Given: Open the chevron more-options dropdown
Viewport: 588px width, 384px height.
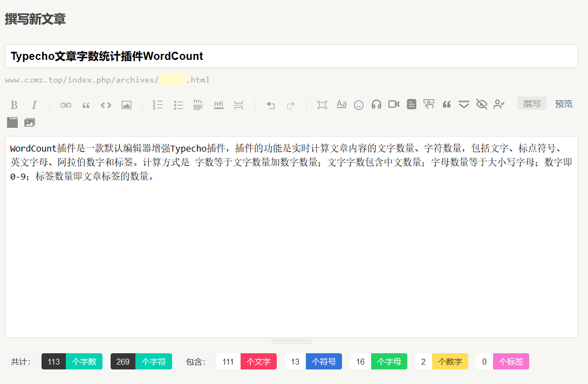Looking at the screenshot, I should [463, 105].
